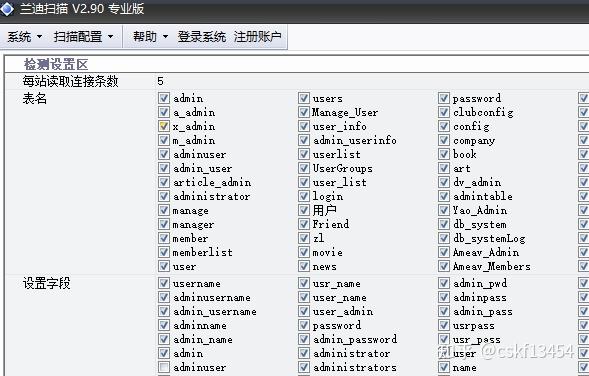Uncheck the memberlist table checkbox
This screenshot has width=589, height=376.
click(x=163, y=252)
